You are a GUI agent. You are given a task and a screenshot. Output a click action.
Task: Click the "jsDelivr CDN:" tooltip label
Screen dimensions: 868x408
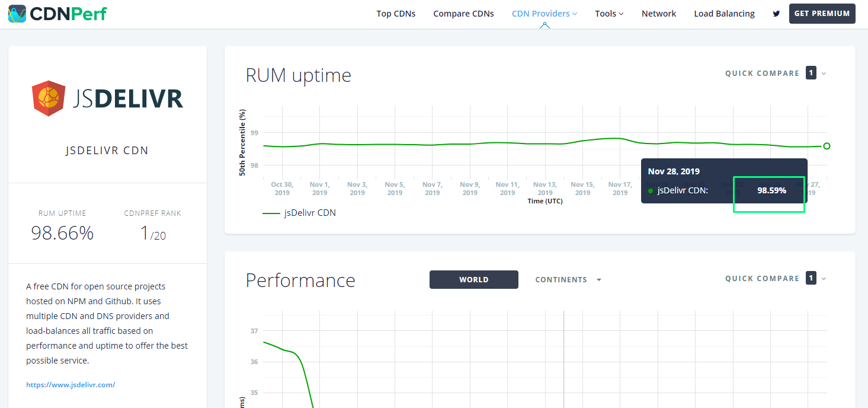(x=683, y=190)
